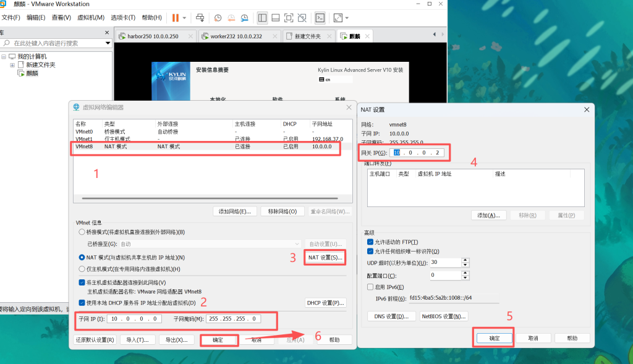Click the 网关 IP address input field
Viewport: 633px width, 364px height.
419,152
